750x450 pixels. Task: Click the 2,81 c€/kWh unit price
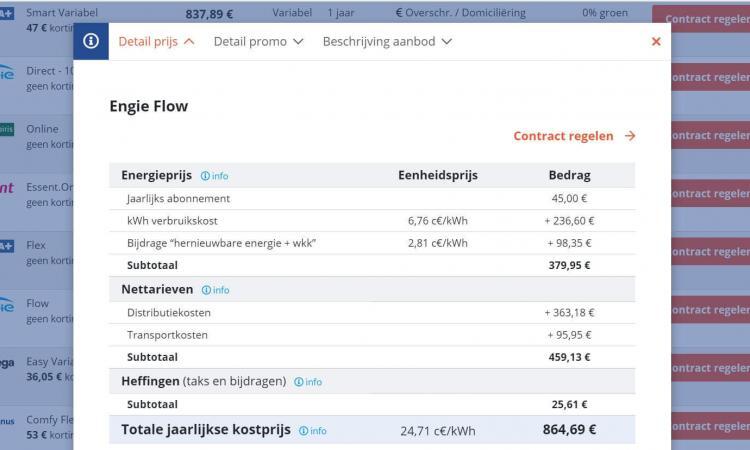click(x=438, y=243)
